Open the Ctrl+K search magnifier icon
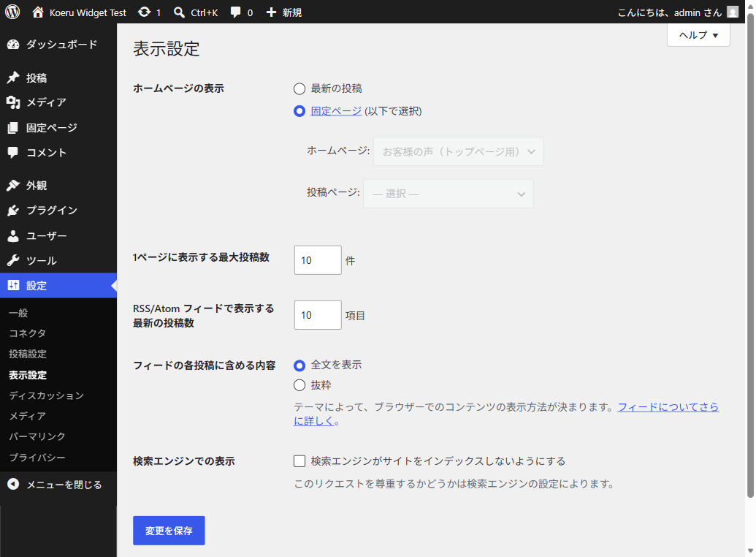The width and height of the screenshot is (756, 557). (179, 12)
